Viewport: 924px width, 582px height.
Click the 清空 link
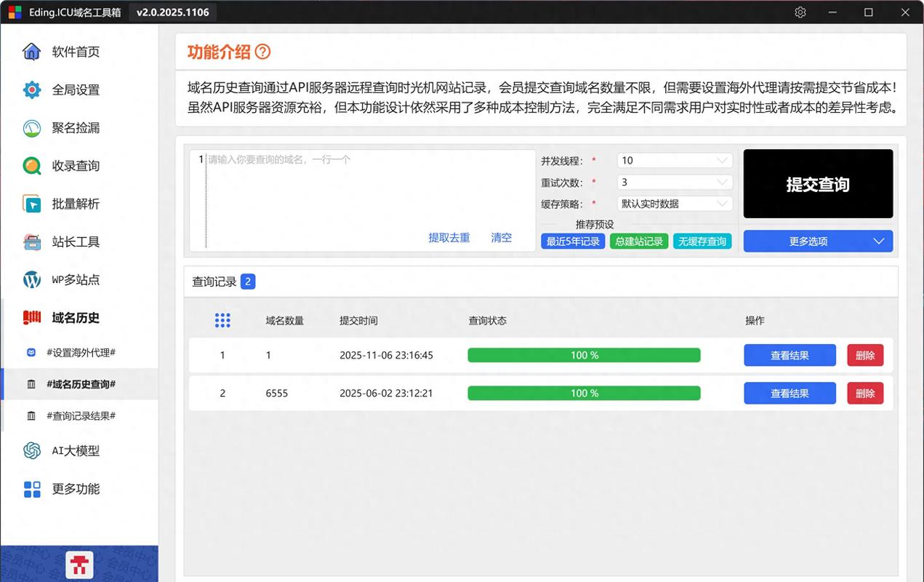coord(502,238)
